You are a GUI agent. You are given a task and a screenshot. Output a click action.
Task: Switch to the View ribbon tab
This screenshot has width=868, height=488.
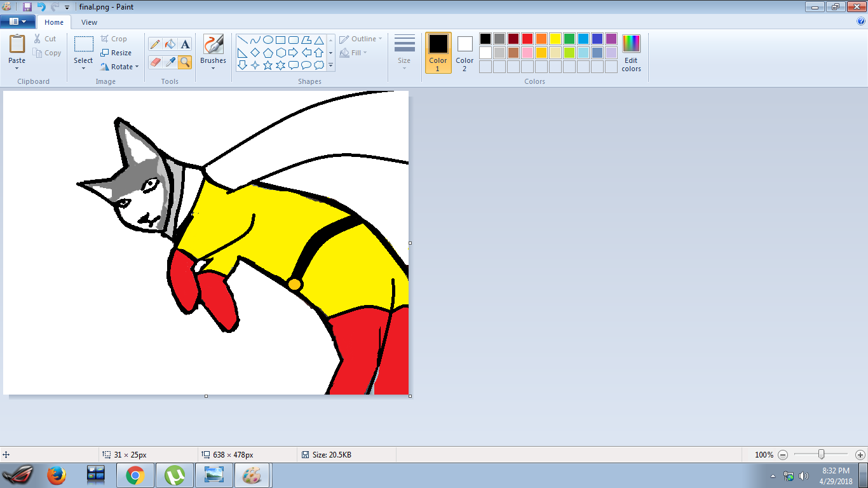click(x=90, y=22)
